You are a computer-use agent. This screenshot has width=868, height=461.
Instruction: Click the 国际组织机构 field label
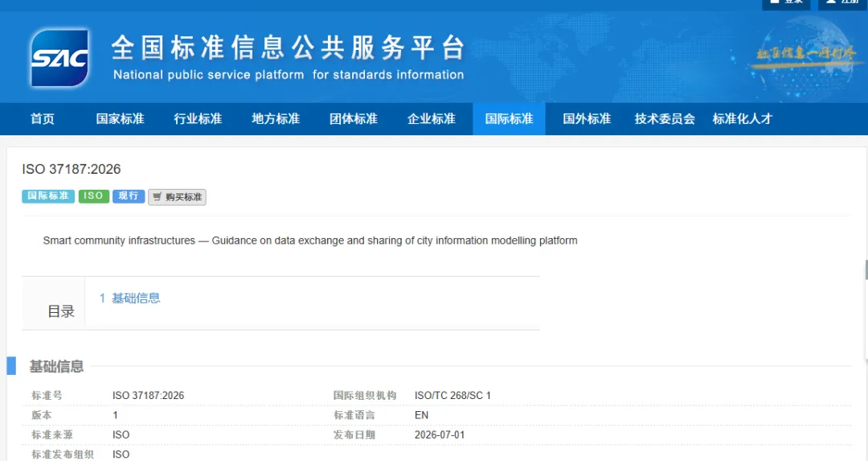pyautogui.click(x=365, y=396)
